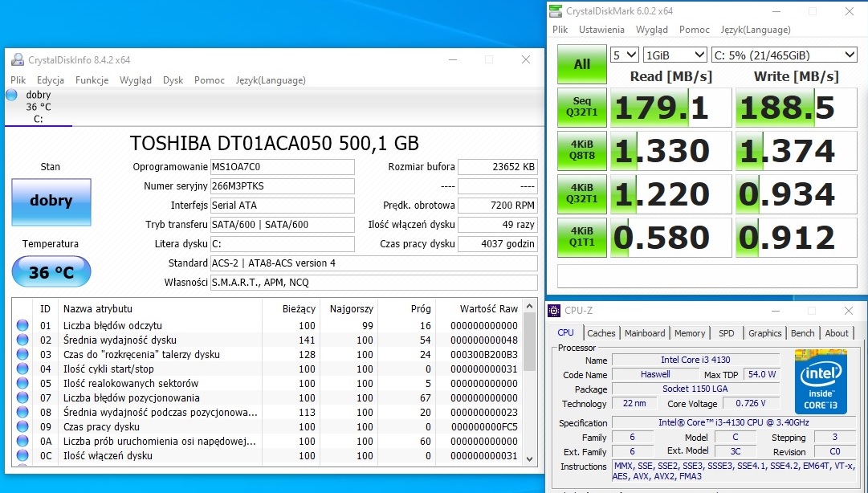Image resolution: width=868 pixels, height=493 pixels.
Task: Click the CrystalDiskInfo title bar icon
Action: point(17,59)
